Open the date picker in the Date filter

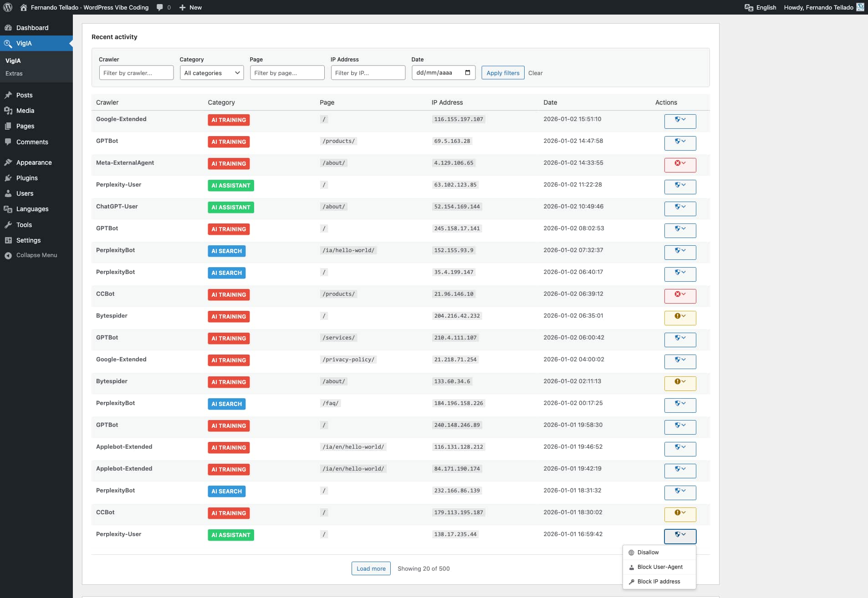tap(468, 72)
